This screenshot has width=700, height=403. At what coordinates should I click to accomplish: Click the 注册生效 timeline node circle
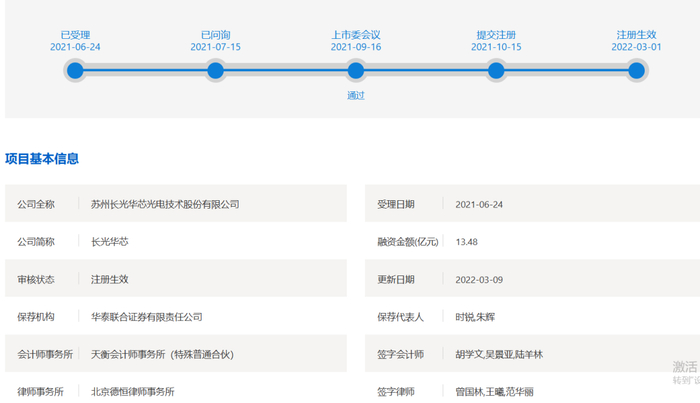click(636, 71)
